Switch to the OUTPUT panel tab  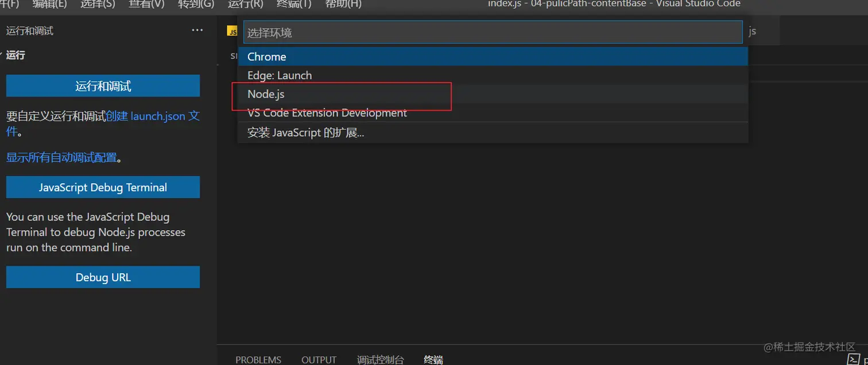tap(319, 360)
